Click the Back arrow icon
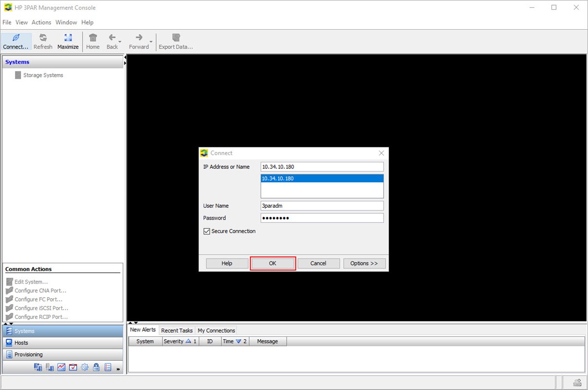The width and height of the screenshot is (588, 390). (112, 38)
